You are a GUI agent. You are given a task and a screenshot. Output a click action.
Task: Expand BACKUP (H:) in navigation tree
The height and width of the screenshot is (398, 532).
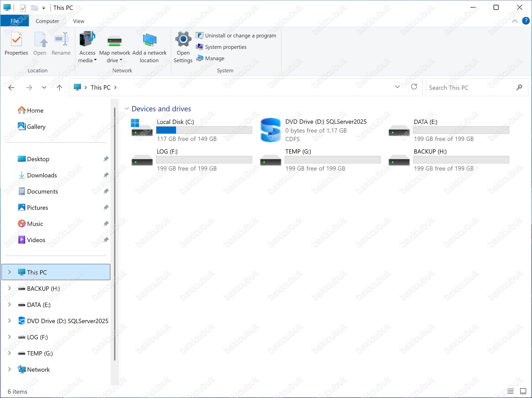pos(9,288)
